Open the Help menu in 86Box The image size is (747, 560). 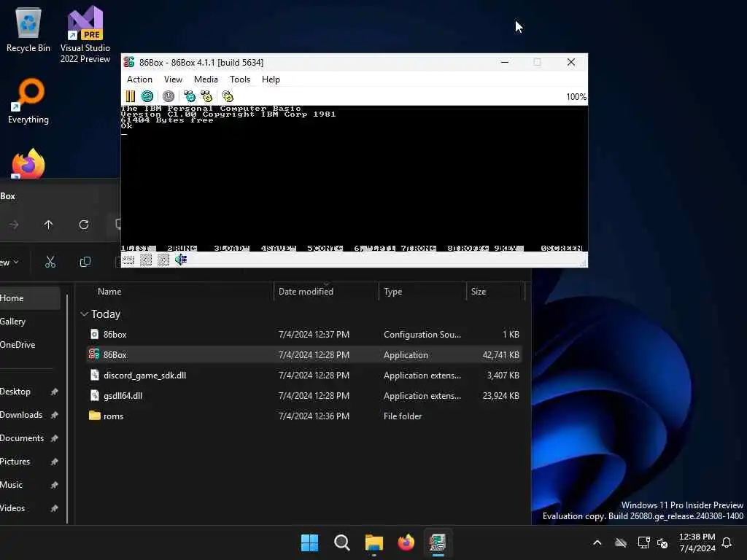[x=271, y=79]
